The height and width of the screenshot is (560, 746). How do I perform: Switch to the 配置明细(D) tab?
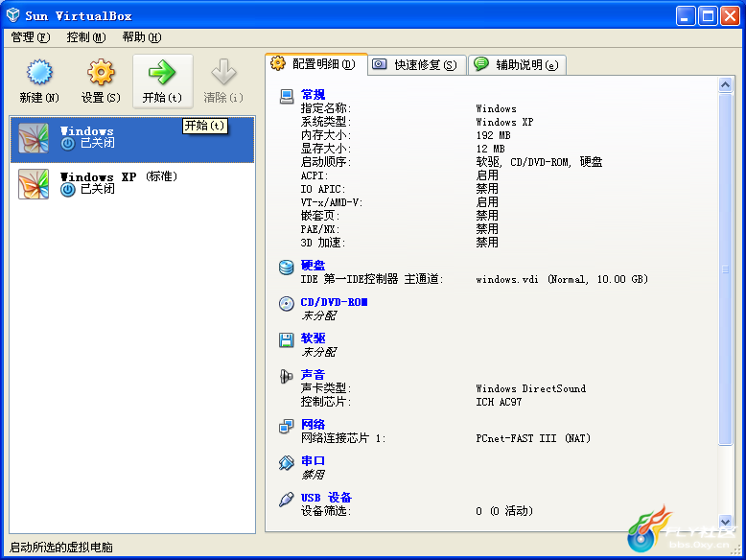(x=316, y=63)
